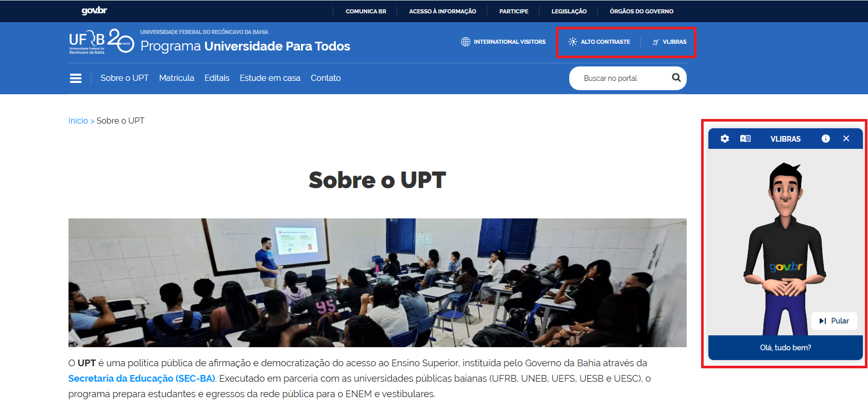Skip the VLibras intro with Pular
868x409 pixels.
click(834, 321)
